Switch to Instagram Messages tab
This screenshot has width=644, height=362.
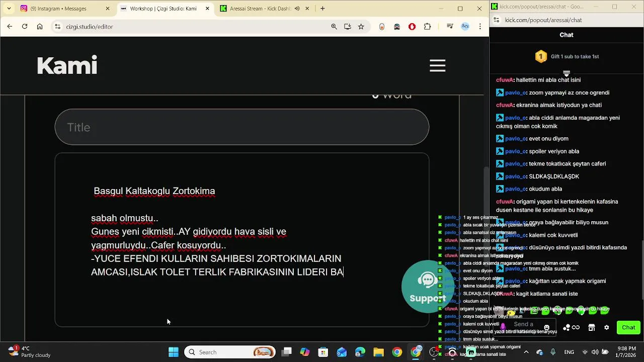(x=64, y=9)
